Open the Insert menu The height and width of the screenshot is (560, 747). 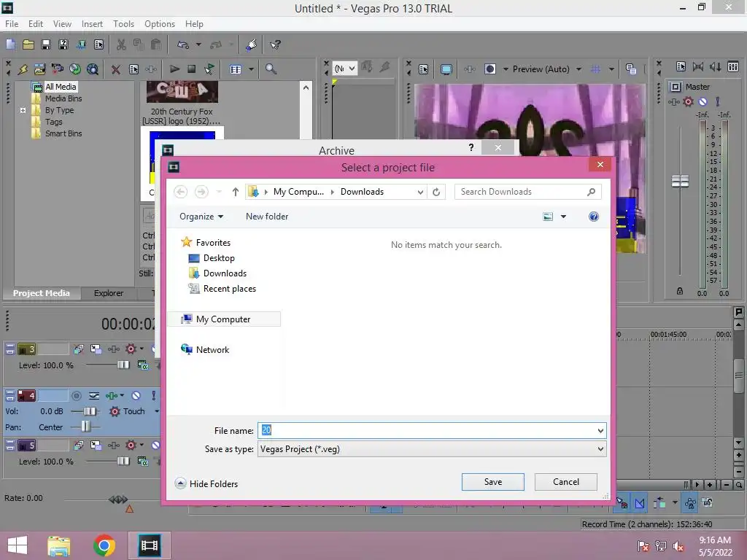(x=92, y=24)
